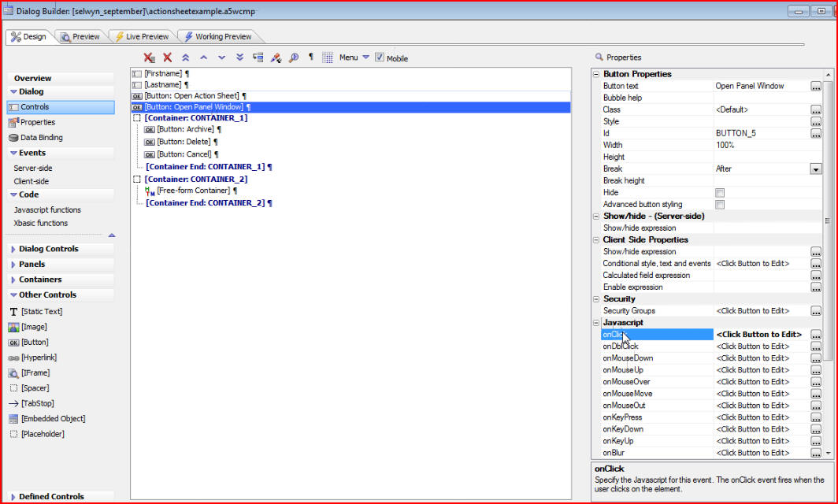Select the Button: Open Action Sheet row
Viewport: 838px width, 504px height.
[350, 95]
